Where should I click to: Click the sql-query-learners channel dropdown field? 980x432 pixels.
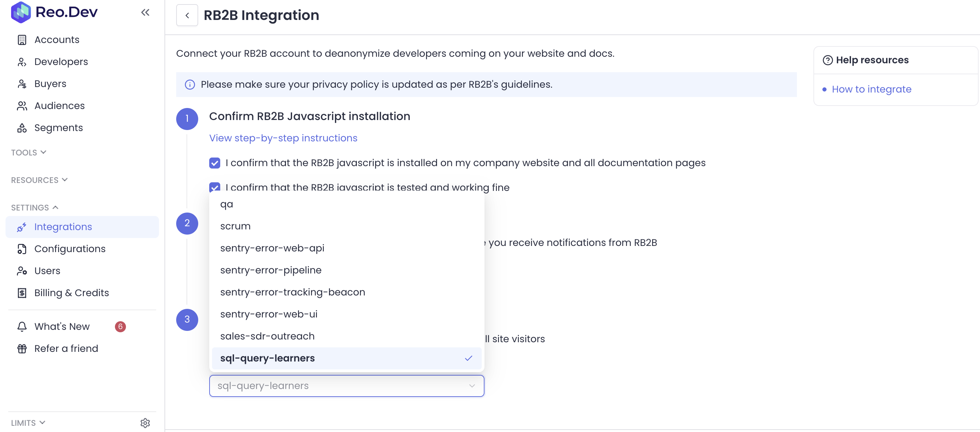coord(346,386)
